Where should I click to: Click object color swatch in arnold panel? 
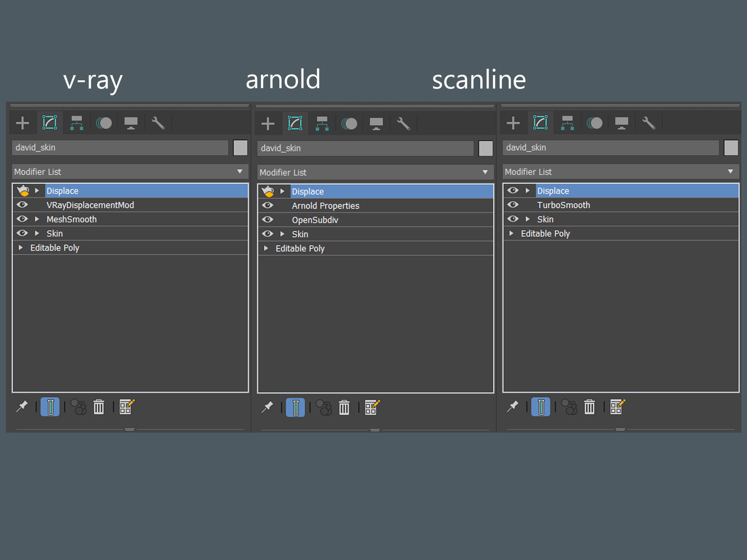[x=486, y=148]
